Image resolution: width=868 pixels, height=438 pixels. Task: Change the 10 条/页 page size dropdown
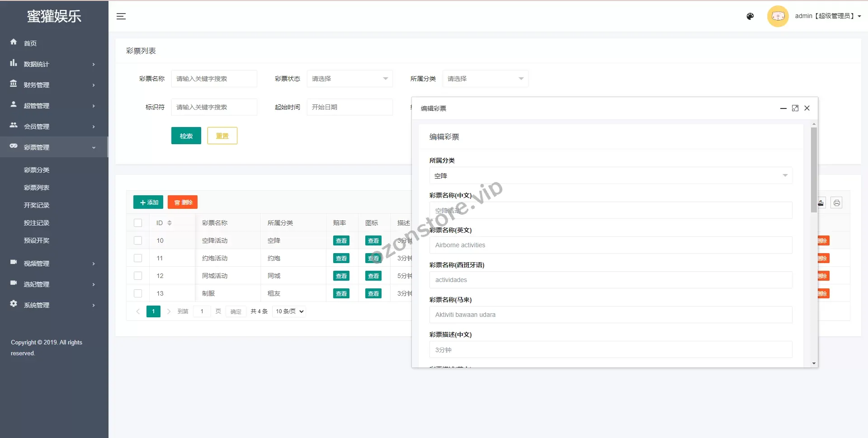[289, 311]
